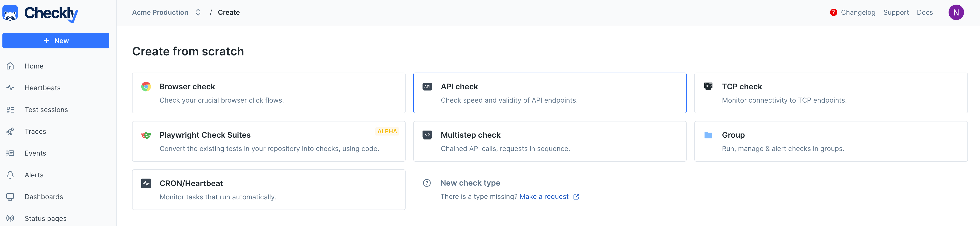This screenshot has height=226, width=980.
Task: Select the API check card
Action: pos(550,93)
